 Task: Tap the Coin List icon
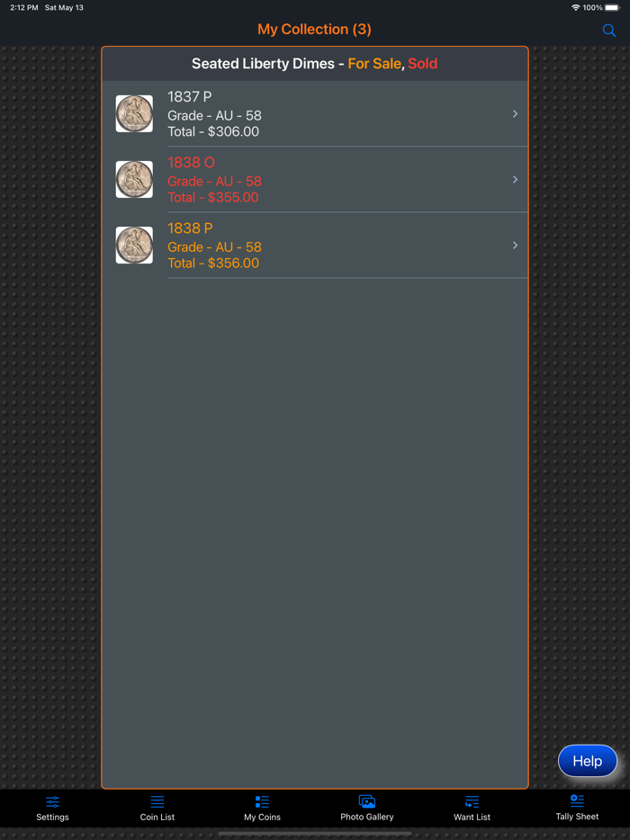[x=157, y=802]
